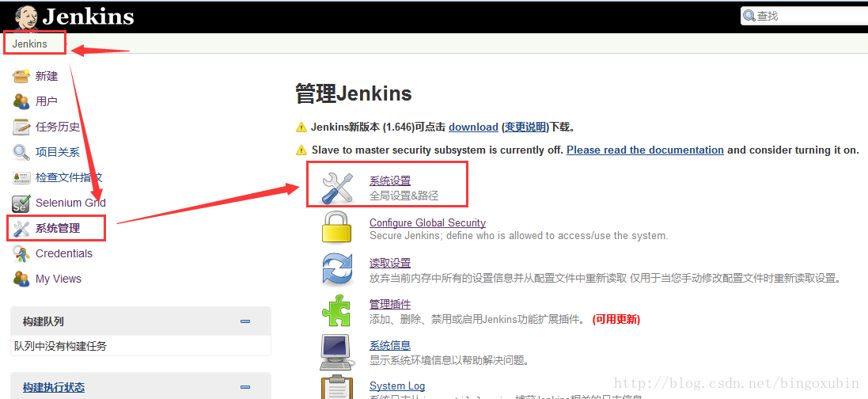This screenshot has height=399, width=868.
Task: Click the 队列中没有构建任务 text
Action: 60,347
